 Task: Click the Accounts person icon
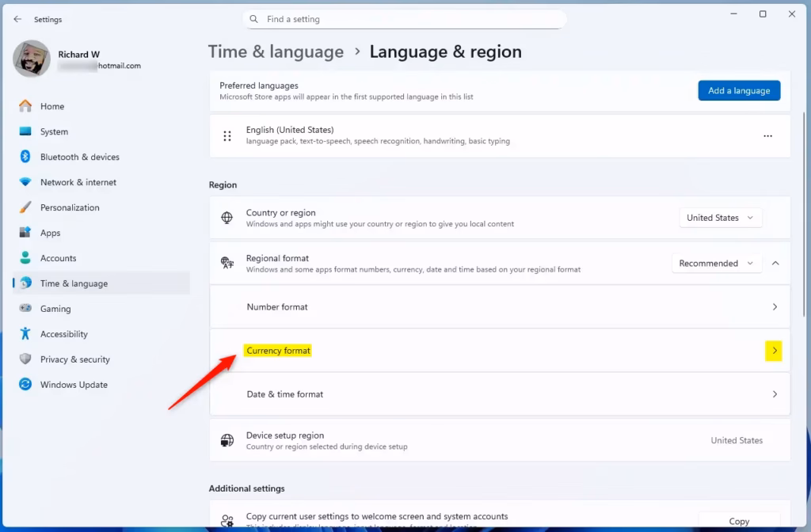point(25,258)
